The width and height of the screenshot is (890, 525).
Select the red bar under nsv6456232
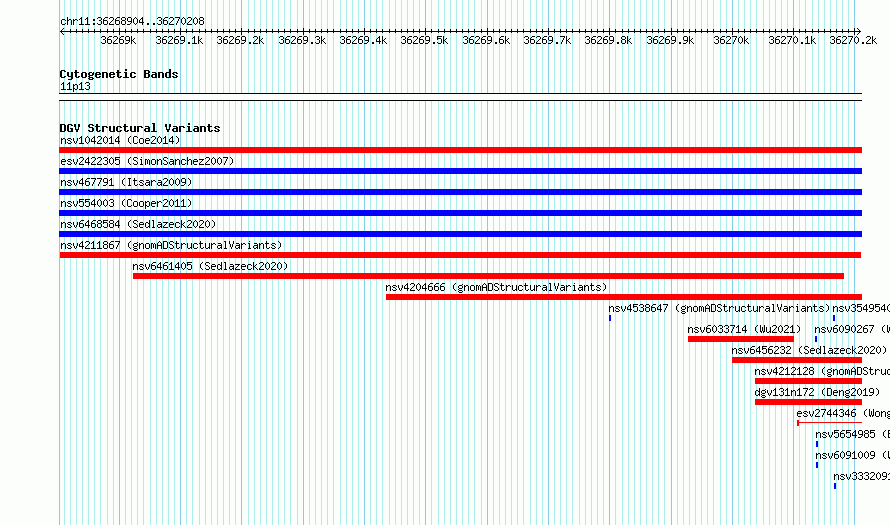tap(797, 360)
